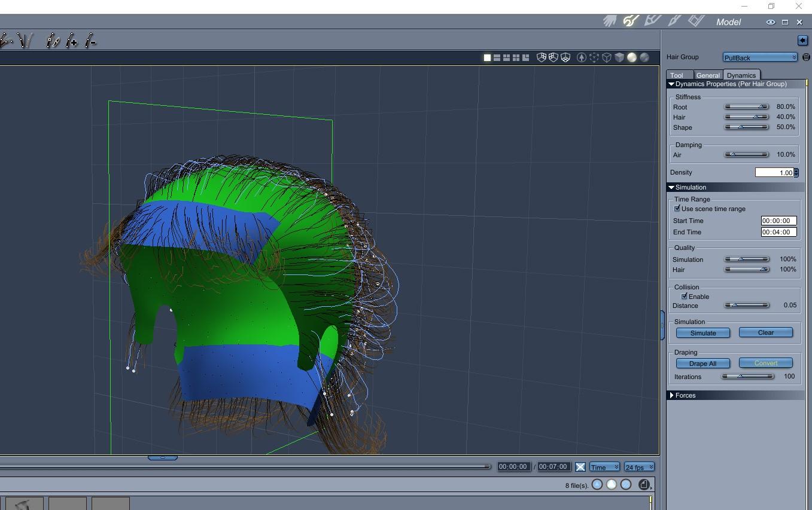Adjust Simulation quality slider
812x510 pixels.
point(747,259)
